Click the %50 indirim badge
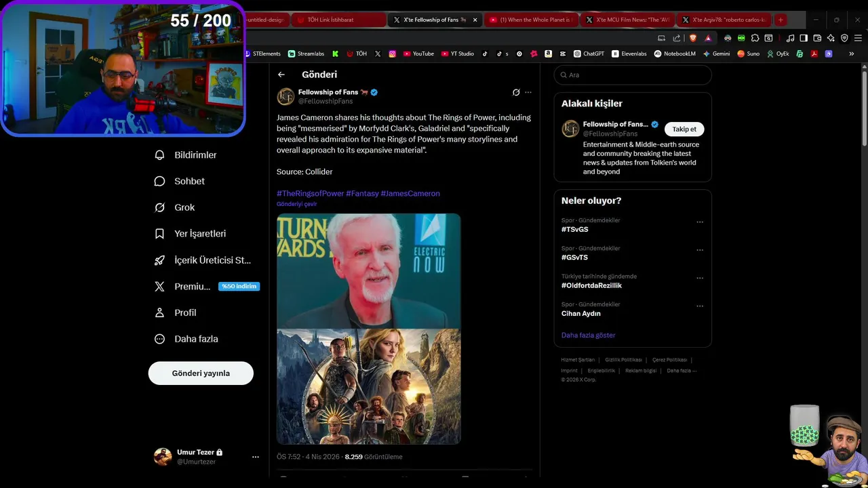This screenshot has width=868, height=488. pyautogui.click(x=239, y=287)
